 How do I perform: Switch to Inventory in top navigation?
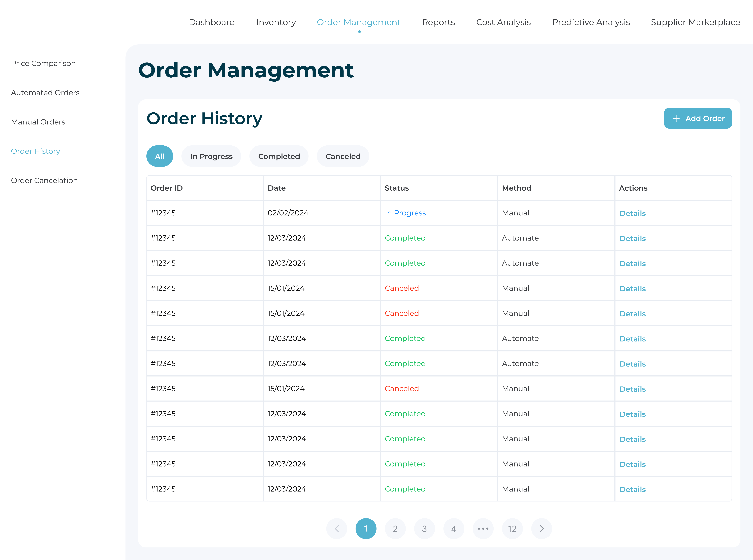276,22
